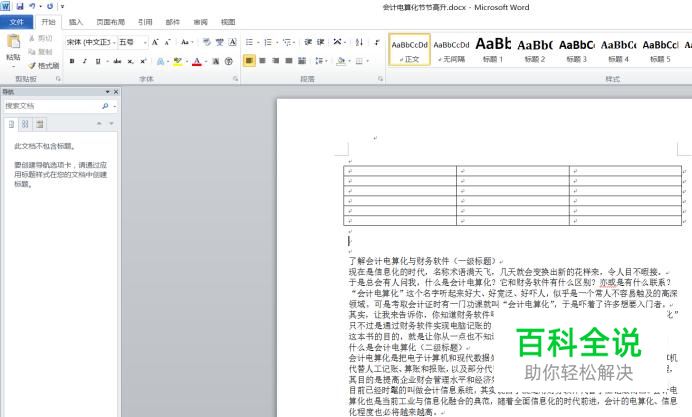Toggle Bold formatting

(x=72, y=61)
